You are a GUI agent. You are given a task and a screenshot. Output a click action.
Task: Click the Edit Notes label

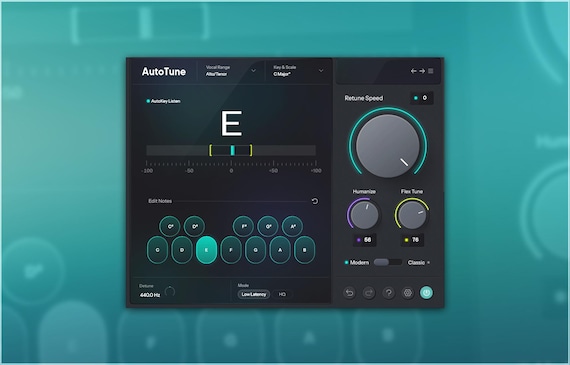pos(160,201)
